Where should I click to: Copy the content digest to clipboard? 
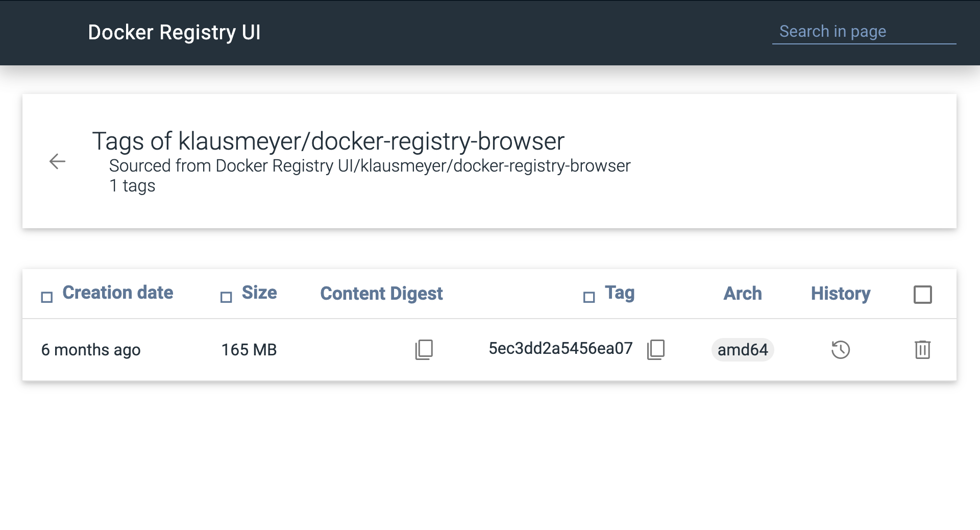pyautogui.click(x=424, y=350)
